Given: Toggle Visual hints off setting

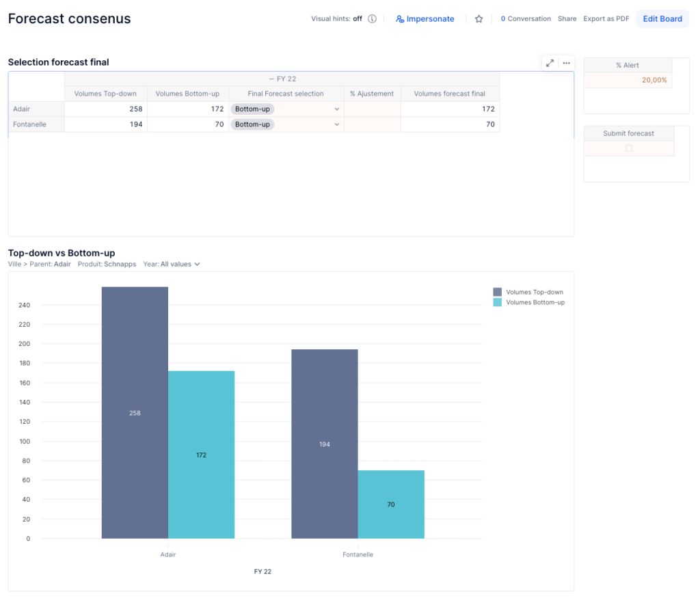Looking at the screenshot, I should pyautogui.click(x=357, y=19).
